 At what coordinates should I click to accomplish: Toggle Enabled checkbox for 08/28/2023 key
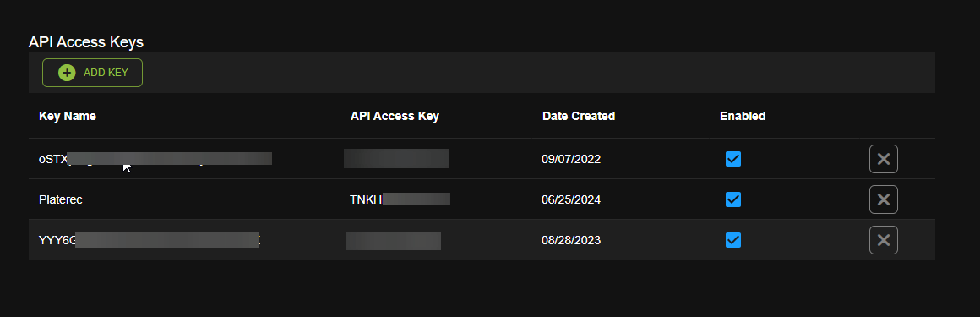click(x=733, y=240)
